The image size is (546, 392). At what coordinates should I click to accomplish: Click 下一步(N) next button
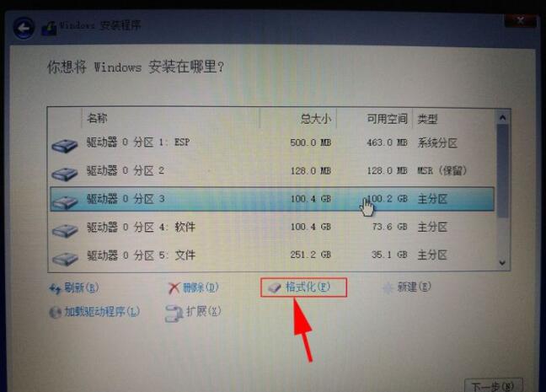tap(494, 386)
